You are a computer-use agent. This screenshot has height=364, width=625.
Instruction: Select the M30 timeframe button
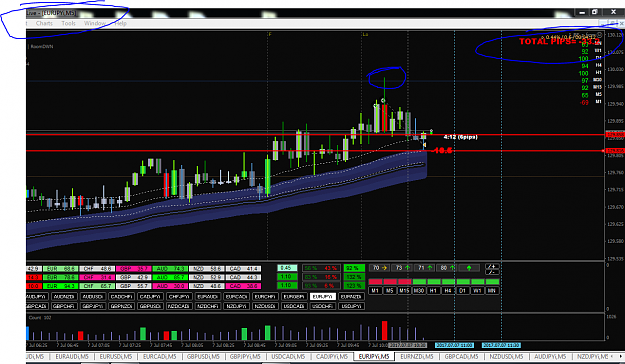(419, 291)
